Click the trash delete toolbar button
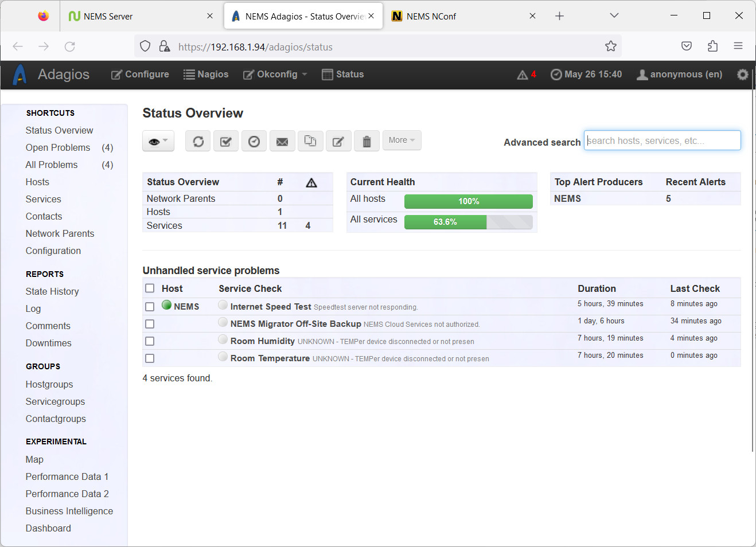 point(367,141)
